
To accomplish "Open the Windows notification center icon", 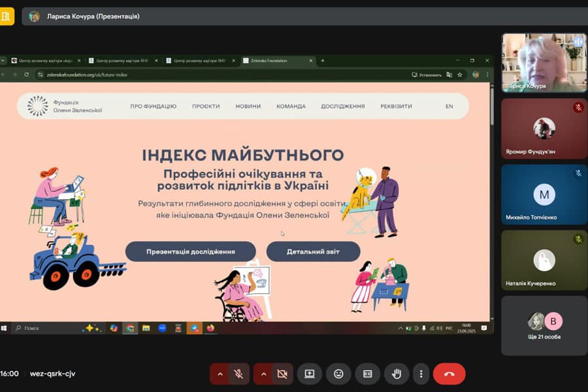I will tap(484, 328).
